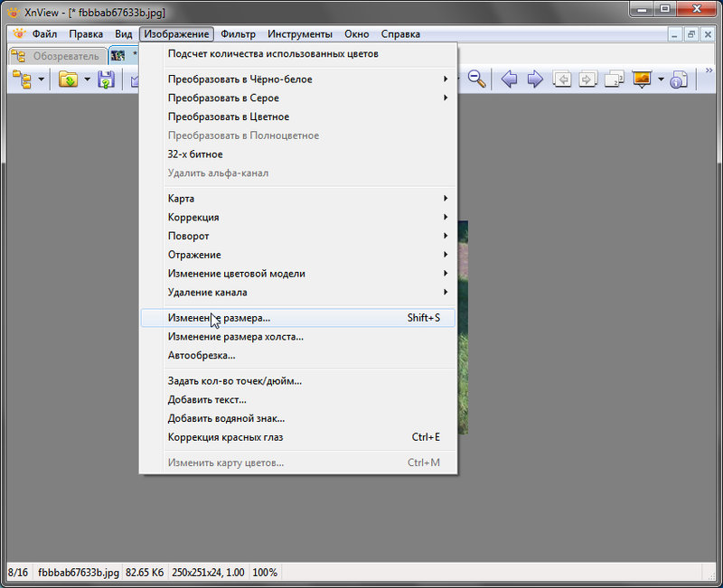Click the select page icon
The image size is (723, 588).
coord(615,79)
